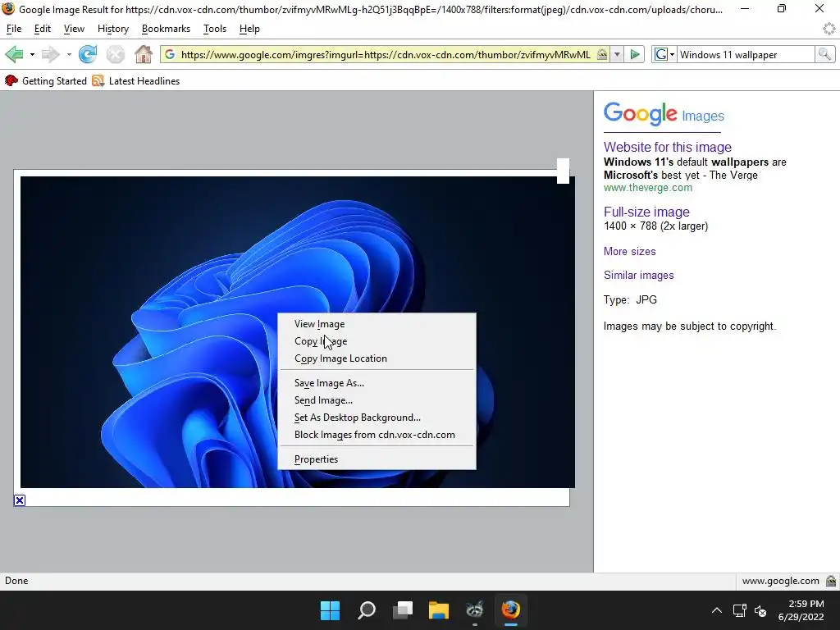Open the File menu
The height and width of the screenshot is (630, 840).
tap(14, 29)
